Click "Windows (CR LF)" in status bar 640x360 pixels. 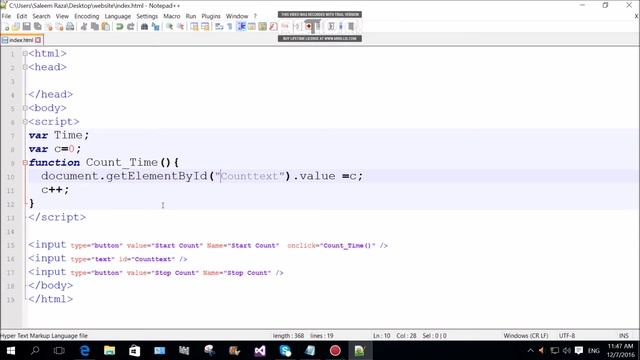point(525,336)
